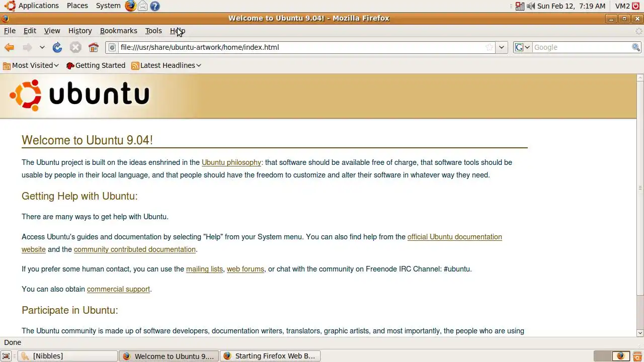Click the Forward arrow button

[27, 47]
